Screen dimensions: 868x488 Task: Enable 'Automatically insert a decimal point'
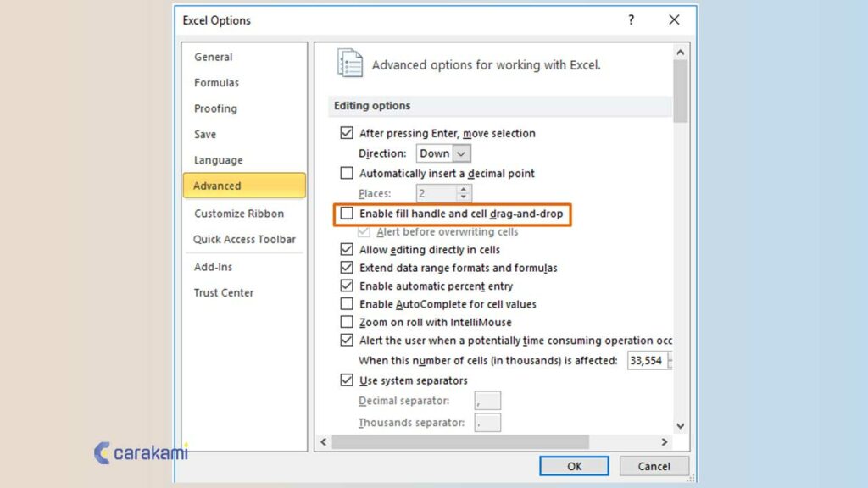click(347, 173)
